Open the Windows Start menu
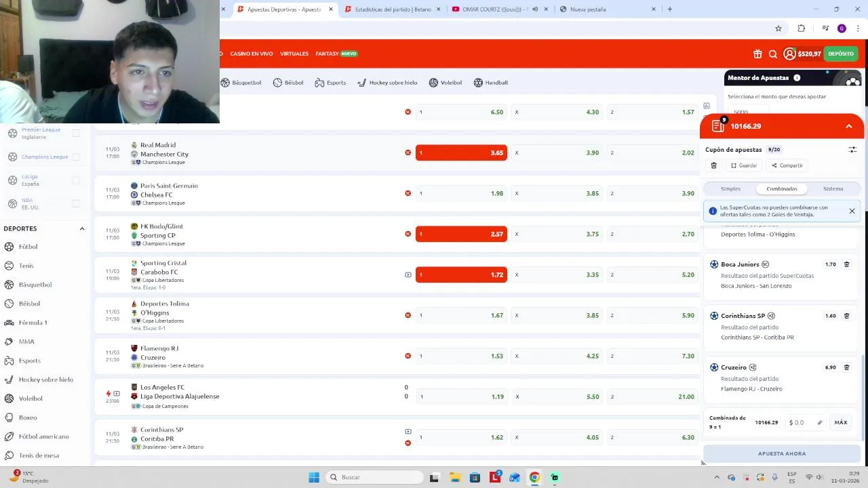868x488 pixels. (314, 477)
